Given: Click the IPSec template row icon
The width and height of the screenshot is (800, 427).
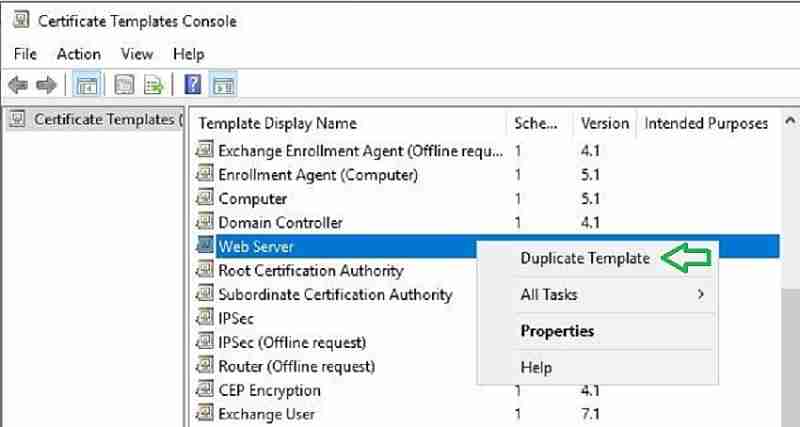Looking at the screenshot, I should [x=205, y=318].
